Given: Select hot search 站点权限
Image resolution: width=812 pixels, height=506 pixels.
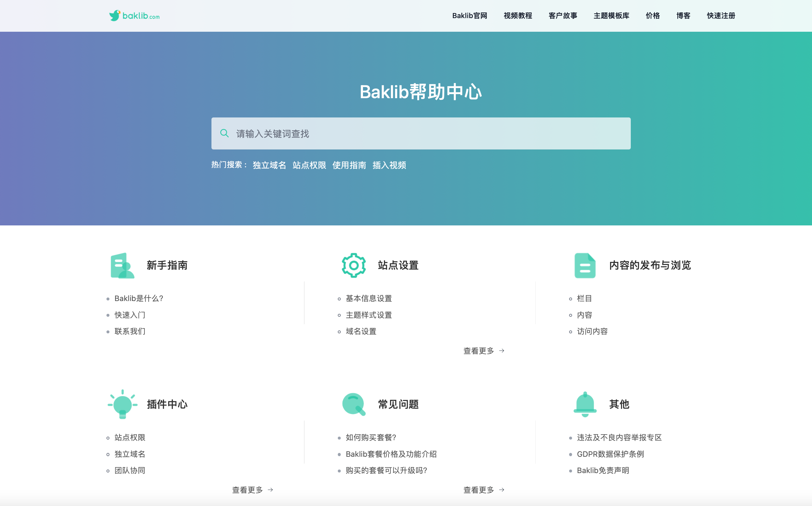Looking at the screenshot, I should 309,165.
